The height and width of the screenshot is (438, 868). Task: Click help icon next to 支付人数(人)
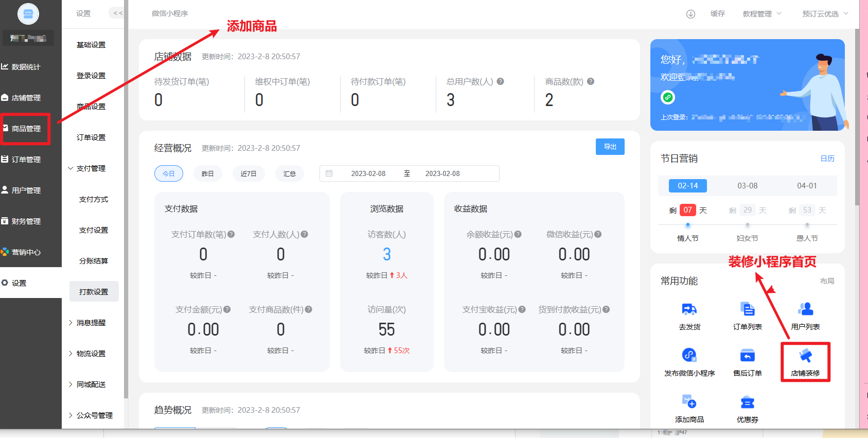(305, 234)
